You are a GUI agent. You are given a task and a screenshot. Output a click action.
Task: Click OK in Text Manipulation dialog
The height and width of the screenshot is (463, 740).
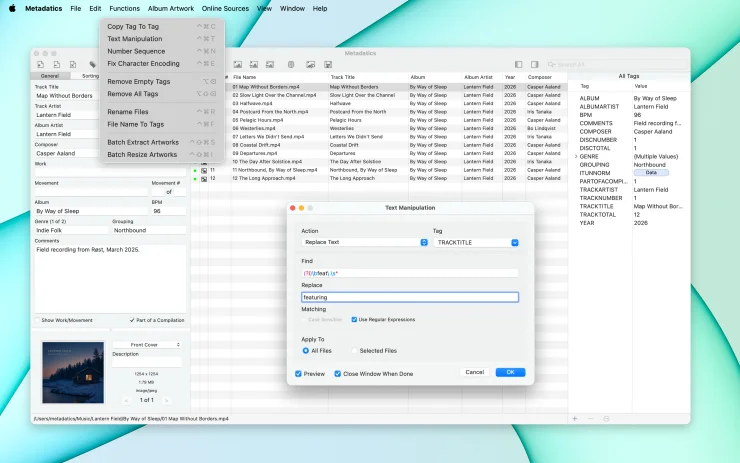(510, 372)
